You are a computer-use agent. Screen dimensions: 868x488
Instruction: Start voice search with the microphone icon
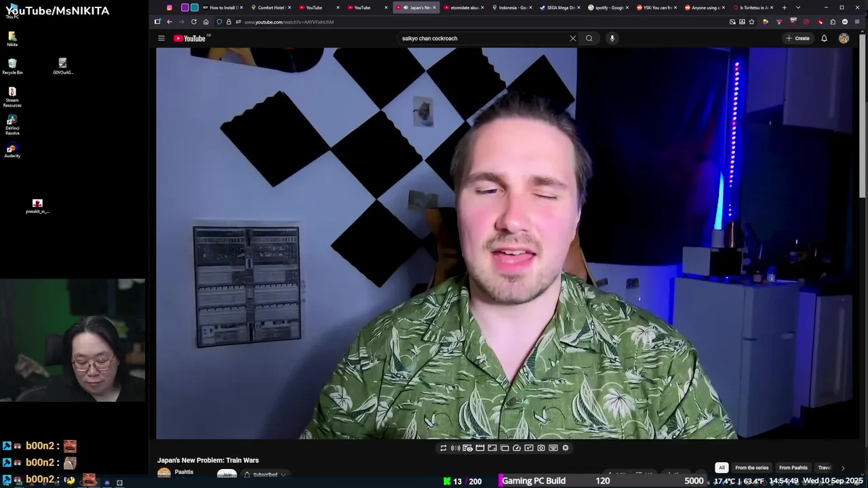coord(612,38)
